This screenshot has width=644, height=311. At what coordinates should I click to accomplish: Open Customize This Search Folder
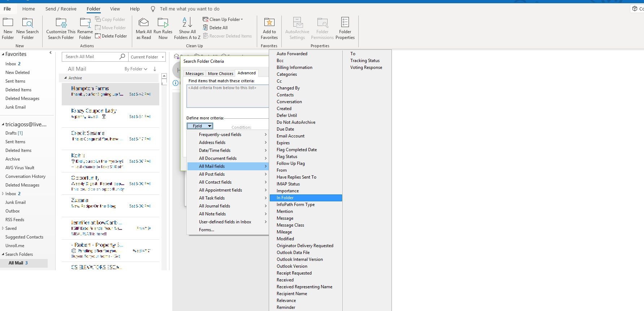pos(61,29)
